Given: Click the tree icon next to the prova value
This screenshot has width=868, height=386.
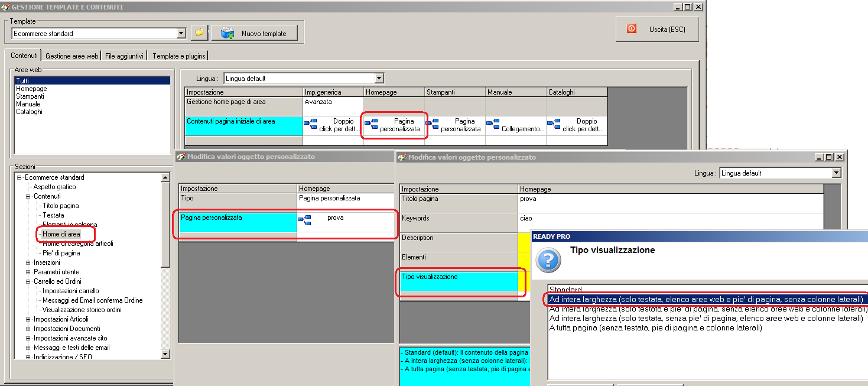Looking at the screenshot, I should [x=304, y=220].
